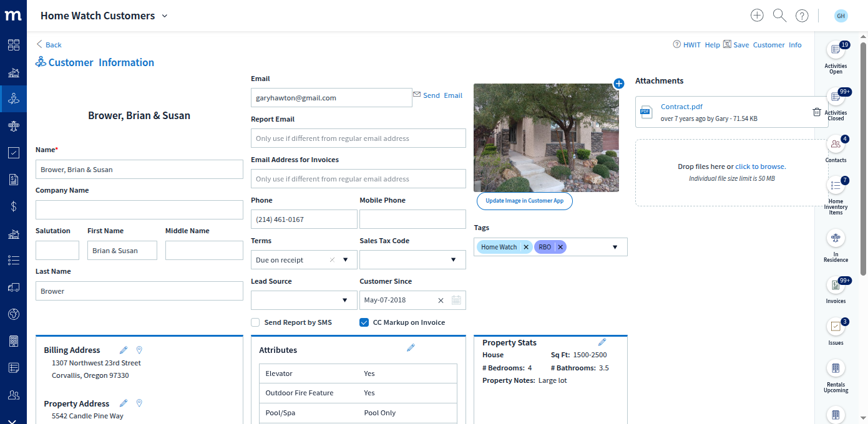This screenshot has width=868, height=424.
Task: Toggle Send Report by SMS checkbox
Action: coord(255,322)
